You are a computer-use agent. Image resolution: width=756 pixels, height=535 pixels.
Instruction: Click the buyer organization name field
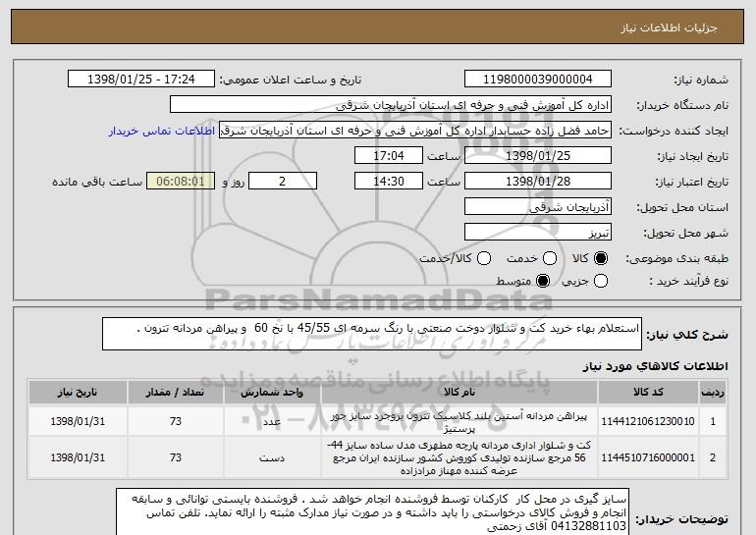391,105
